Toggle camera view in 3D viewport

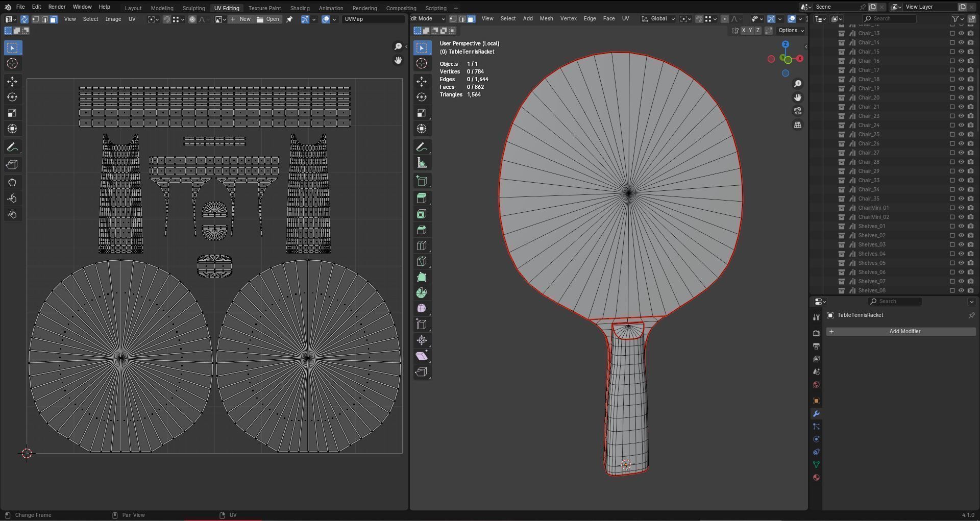coord(798,111)
